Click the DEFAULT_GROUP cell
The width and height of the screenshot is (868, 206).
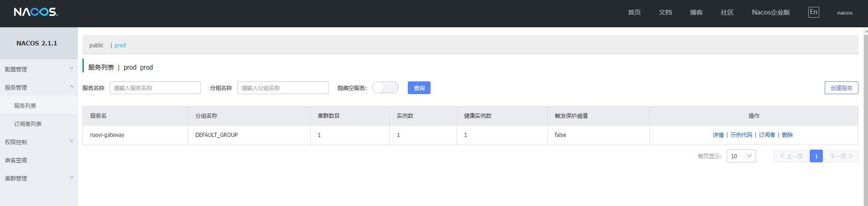pyautogui.click(x=249, y=135)
